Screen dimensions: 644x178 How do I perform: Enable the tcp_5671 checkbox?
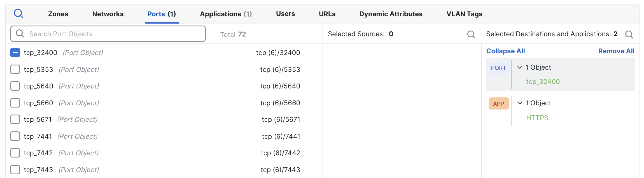[x=15, y=119]
